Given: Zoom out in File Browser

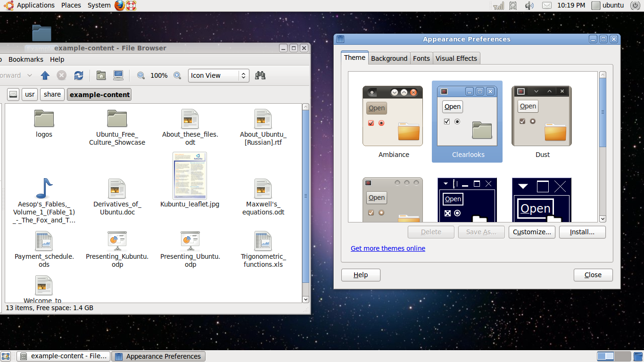Looking at the screenshot, I should 140,75.
